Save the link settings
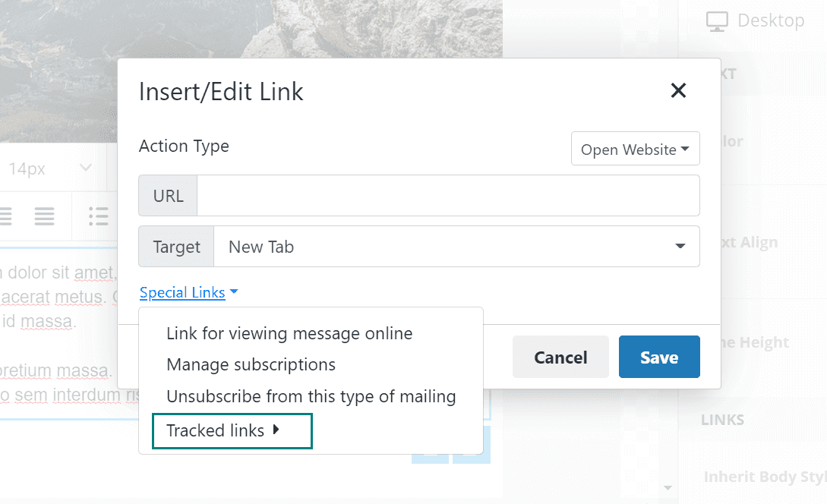 click(x=659, y=357)
